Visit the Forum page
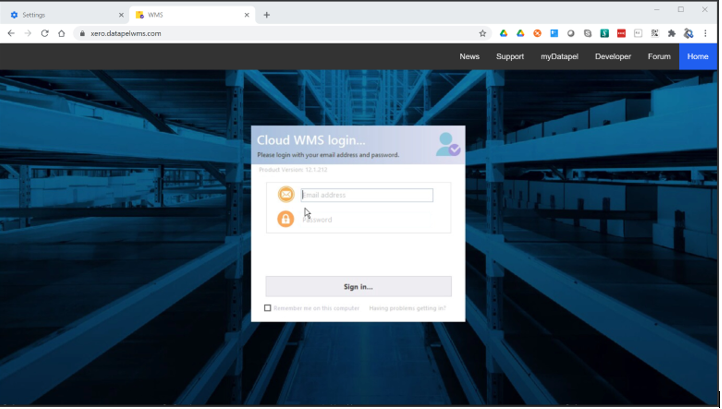 click(659, 56)
